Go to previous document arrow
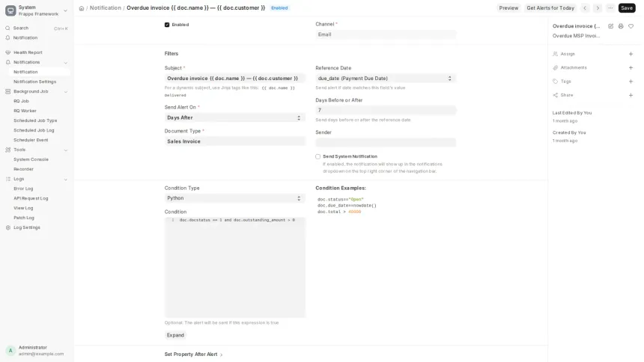Viewport: 644px width, 362px height. [585, 7]
